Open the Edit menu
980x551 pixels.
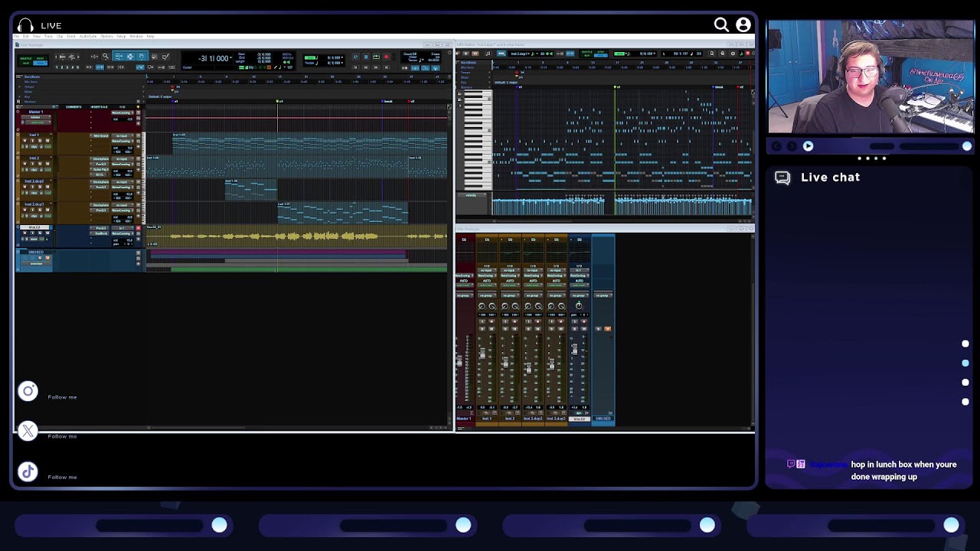click(25, 36)
